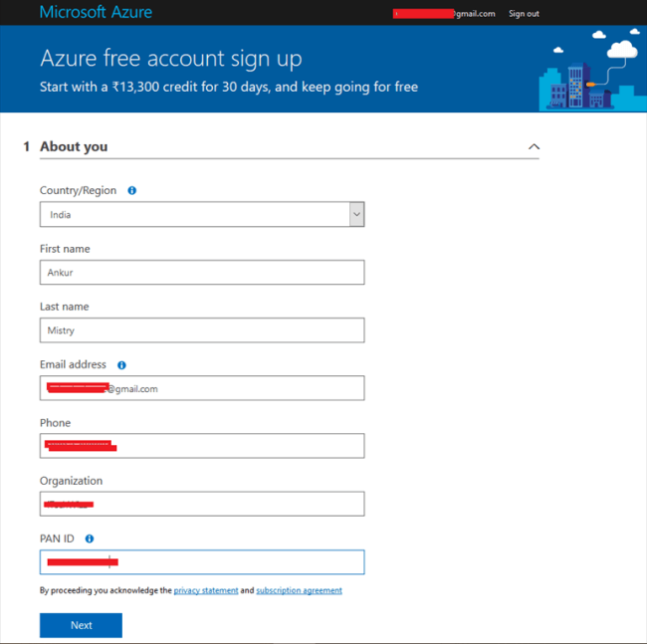This screenshot has height=644, width=647.
Task: Click the 'PAN ID' label text
Action: tap(57, 538)
